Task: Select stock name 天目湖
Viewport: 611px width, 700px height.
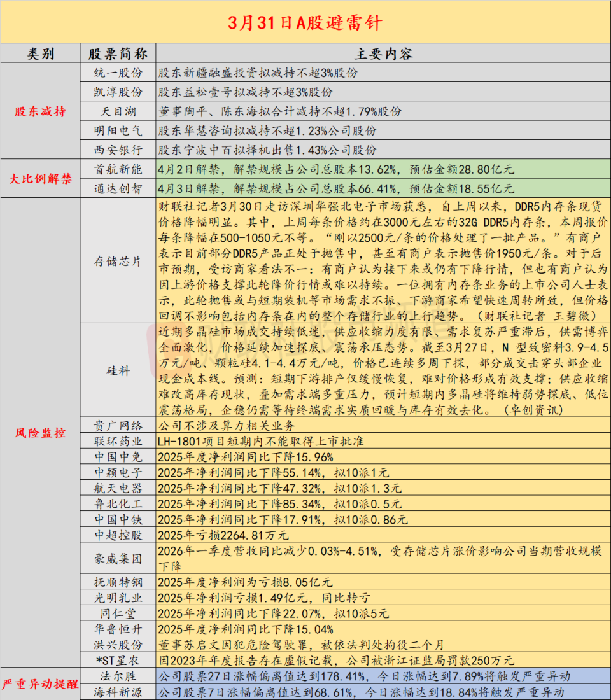Action: coord(118,111)
